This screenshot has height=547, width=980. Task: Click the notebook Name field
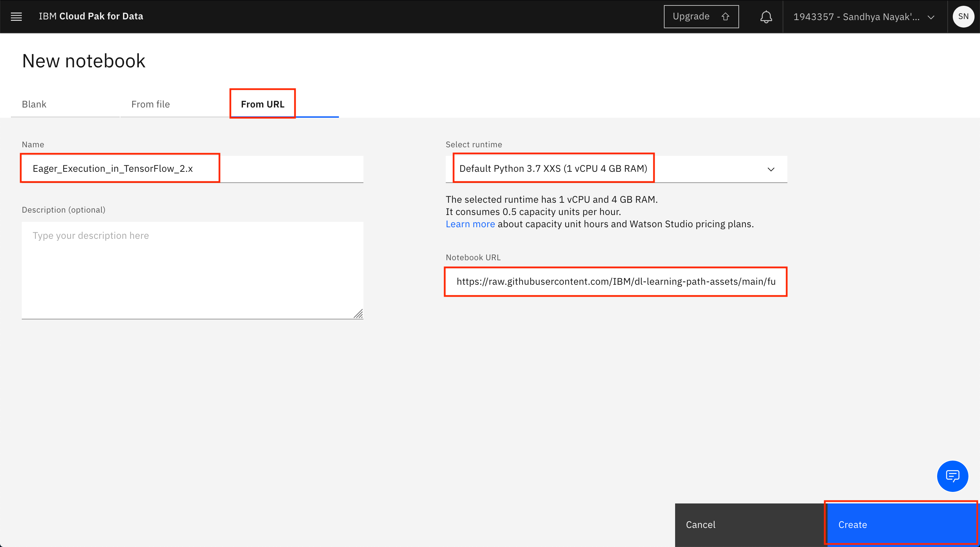coord(192,168)
